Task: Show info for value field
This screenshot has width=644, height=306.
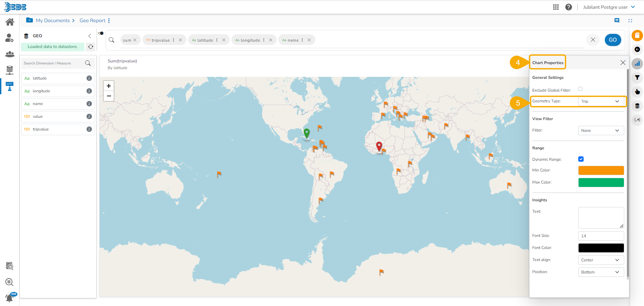Action: coord(89,116)
